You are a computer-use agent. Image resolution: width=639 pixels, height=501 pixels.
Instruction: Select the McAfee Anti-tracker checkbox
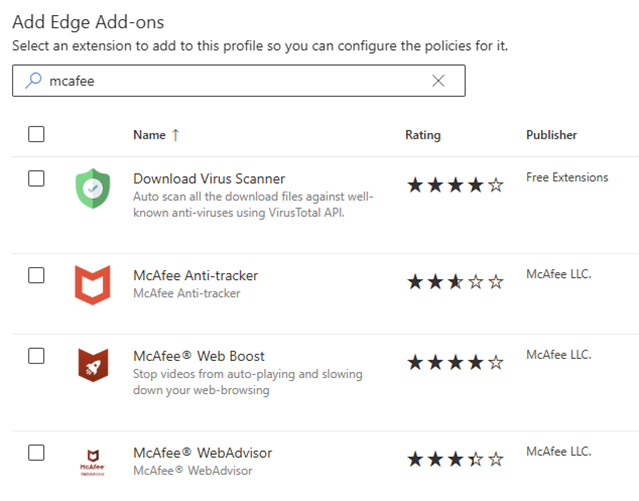pyautogui.click(x=37, y=275)
